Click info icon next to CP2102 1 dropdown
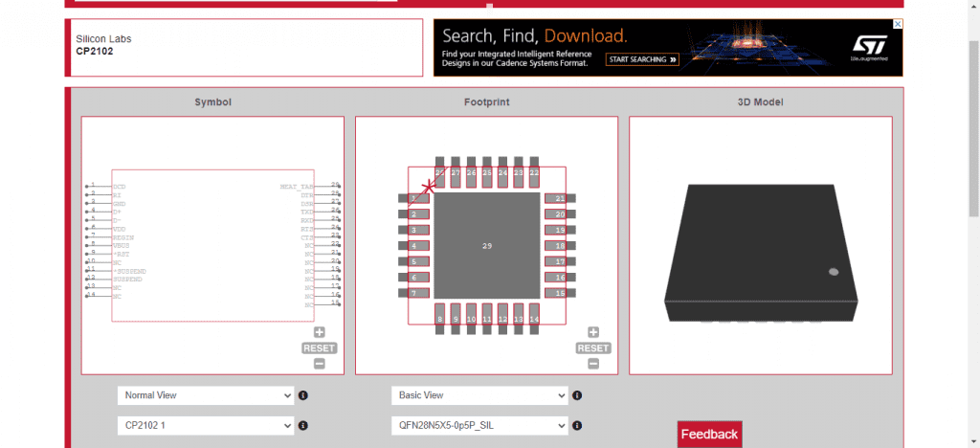Screen dimensions: 980x448 click(302, 425)
